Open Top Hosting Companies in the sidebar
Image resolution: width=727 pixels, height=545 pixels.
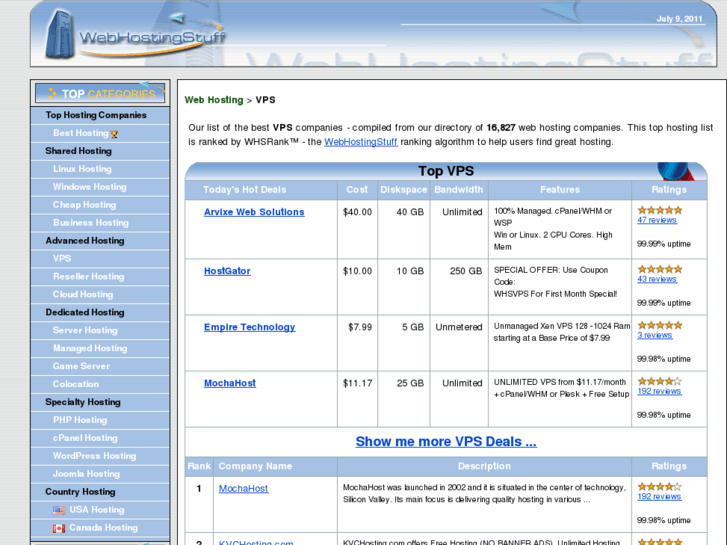(96, 115)
